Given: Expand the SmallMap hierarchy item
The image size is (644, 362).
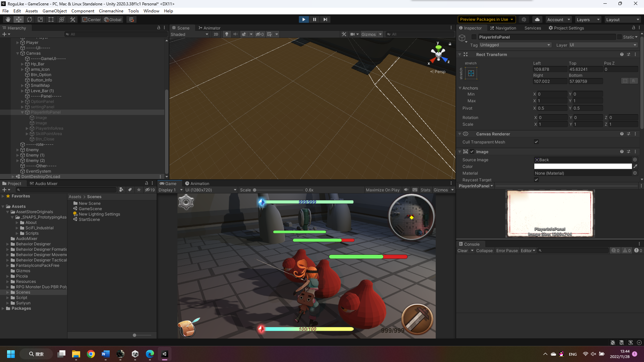Looking at the screenshot, I should click(22, 85).
